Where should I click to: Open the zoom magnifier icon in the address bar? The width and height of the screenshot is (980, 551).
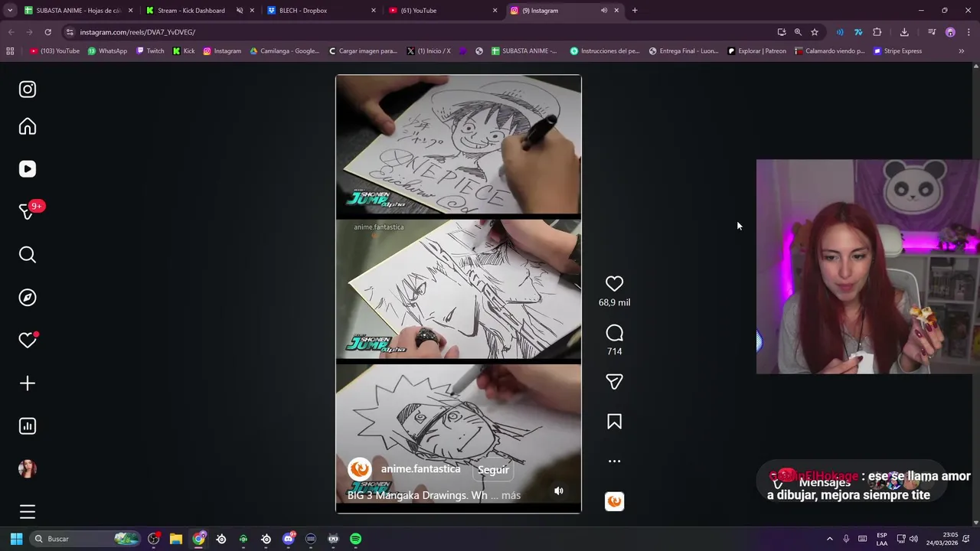coord(798,32)
